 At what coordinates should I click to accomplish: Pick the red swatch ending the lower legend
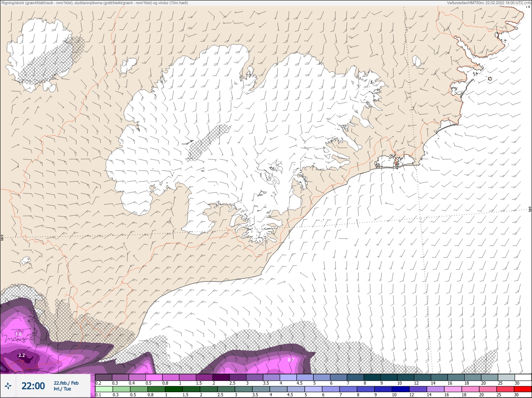(522, 389)
